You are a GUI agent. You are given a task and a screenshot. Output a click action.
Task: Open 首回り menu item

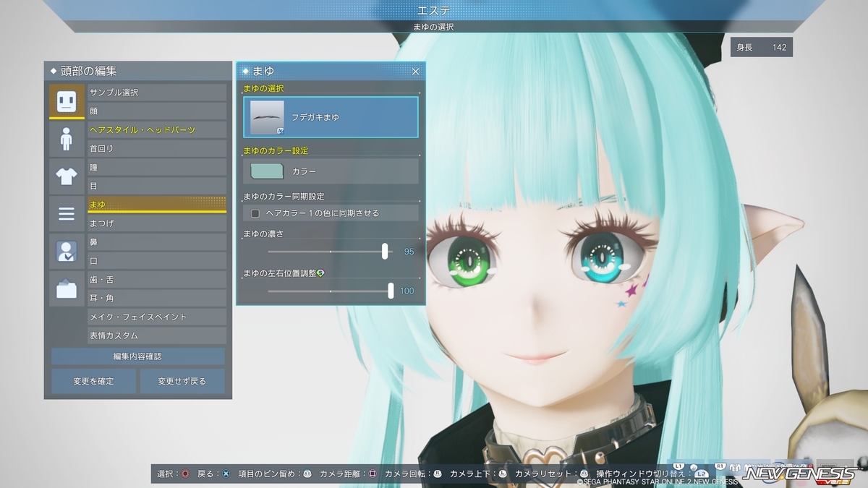tap(157, 148)
